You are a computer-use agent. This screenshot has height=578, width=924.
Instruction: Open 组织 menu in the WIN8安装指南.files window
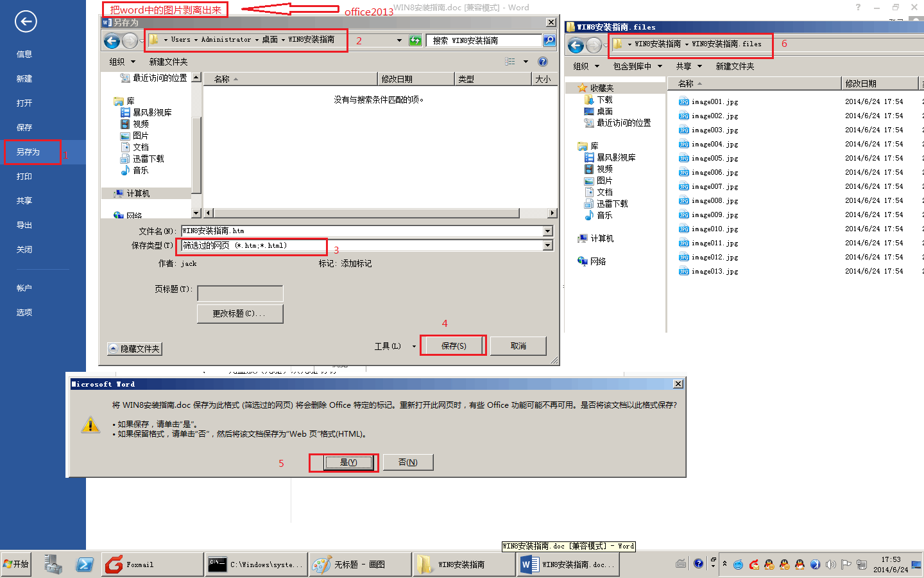click(586, 66)
